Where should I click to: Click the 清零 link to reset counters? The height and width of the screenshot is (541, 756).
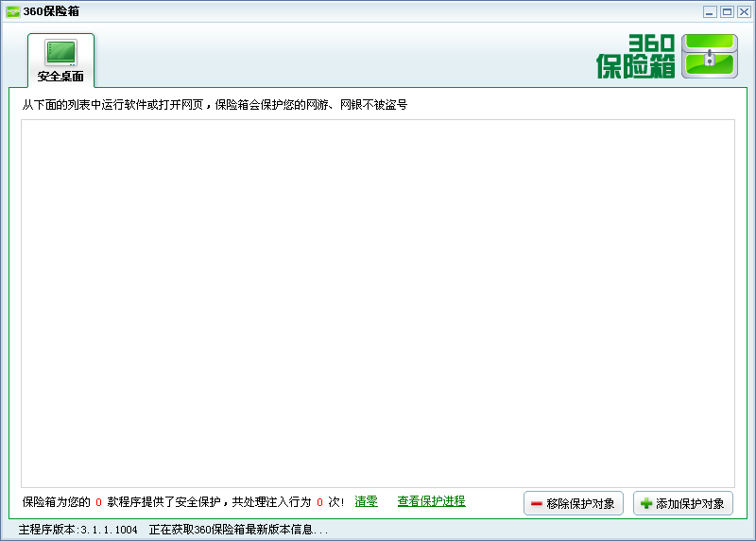[366, 501]
